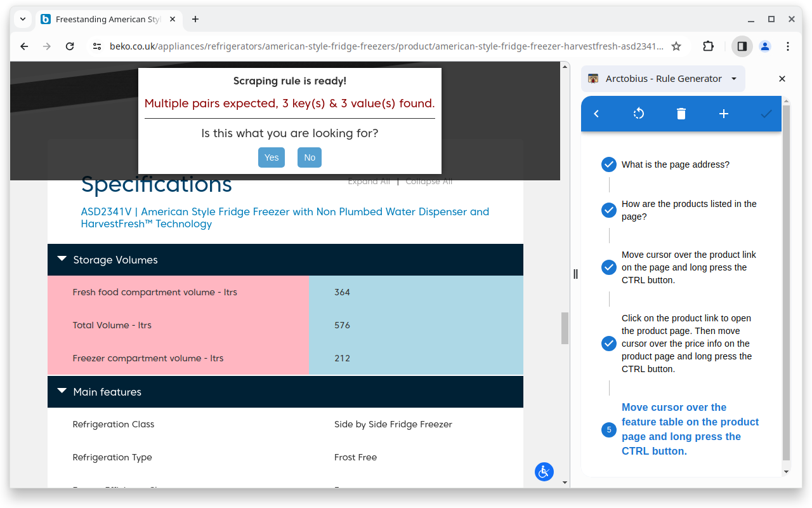Open the accessibility widget on the page
The width and height of the screenshot is (812, 508).
544,472
